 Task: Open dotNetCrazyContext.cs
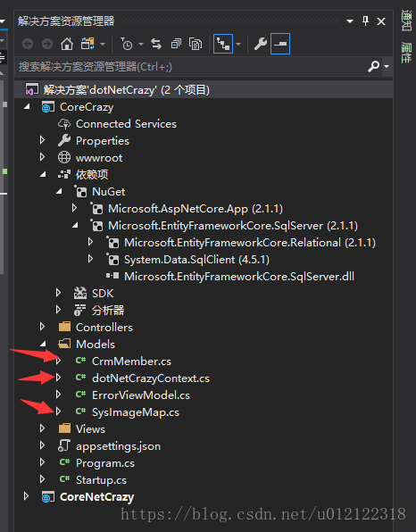(x=151, y=378)
